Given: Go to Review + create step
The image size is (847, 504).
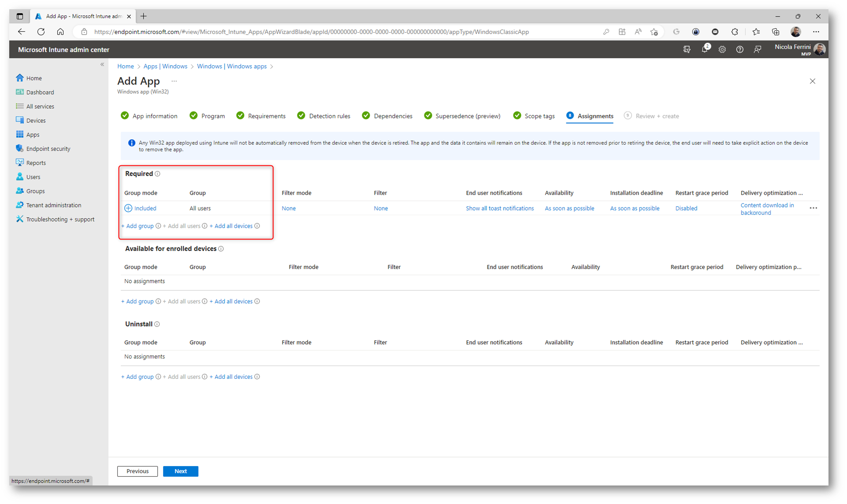Looking at the screenshot, I should [657, 116].
